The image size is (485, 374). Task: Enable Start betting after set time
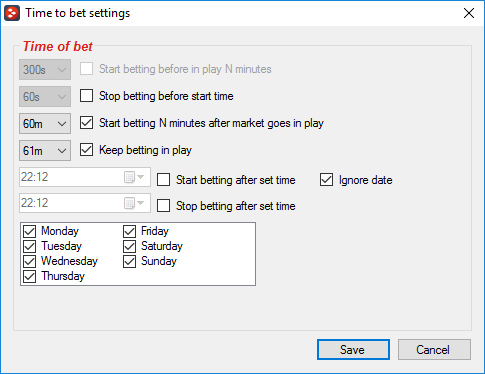tap(163, 180)
